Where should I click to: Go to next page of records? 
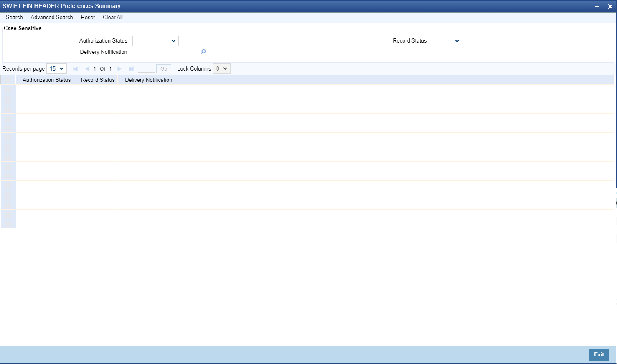coord(119,69)
